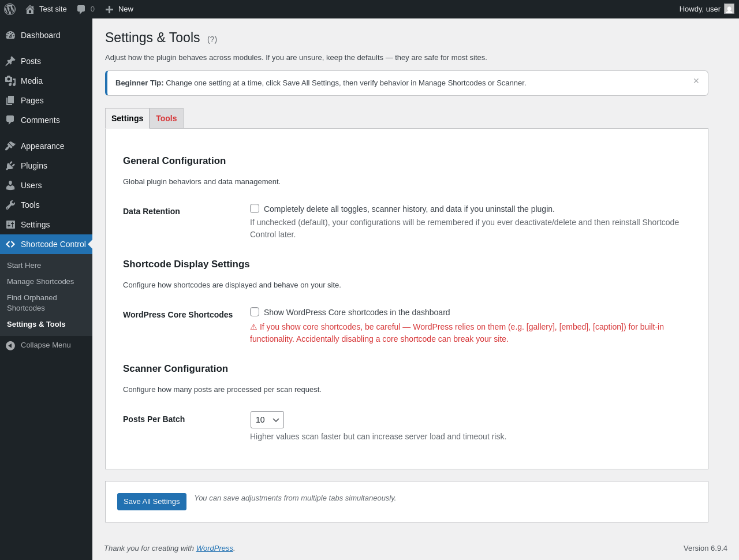739x560 pixels.
Task: Open the Posts Per Batch dropdown
Action: tap(267, 420)
